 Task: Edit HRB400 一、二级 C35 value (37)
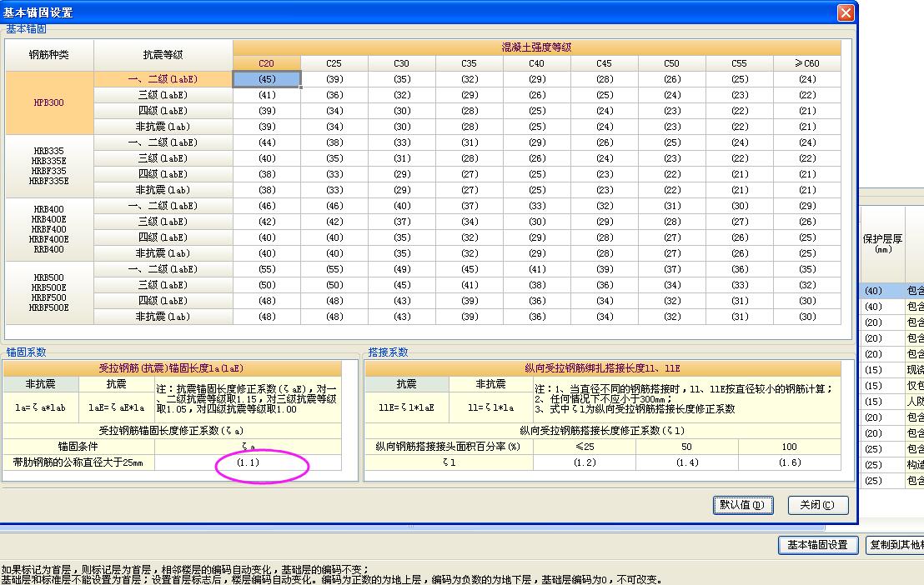coord(469,206)
